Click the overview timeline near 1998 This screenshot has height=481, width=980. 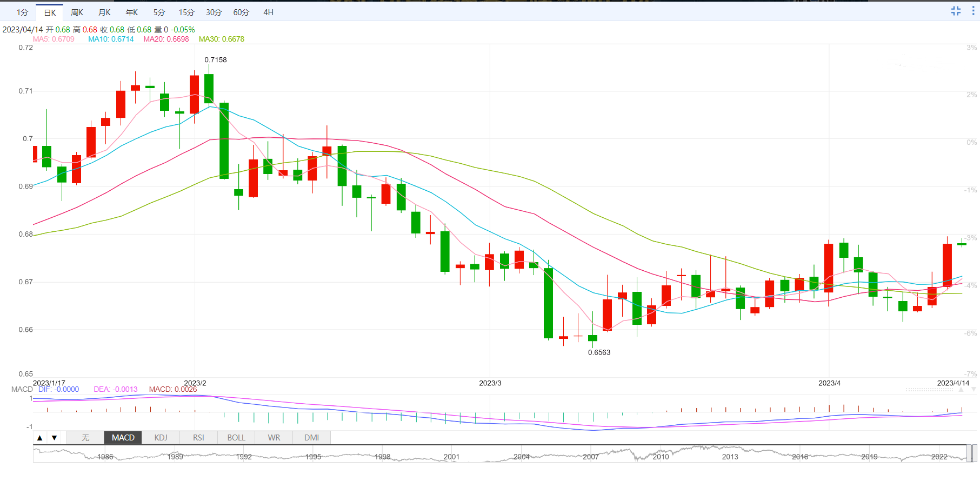[383, 457]
